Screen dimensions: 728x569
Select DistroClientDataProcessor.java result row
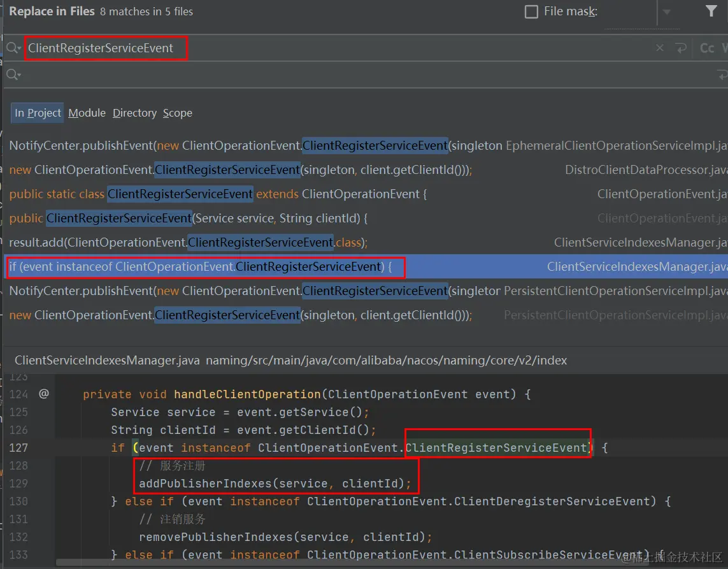pos(366,169)
